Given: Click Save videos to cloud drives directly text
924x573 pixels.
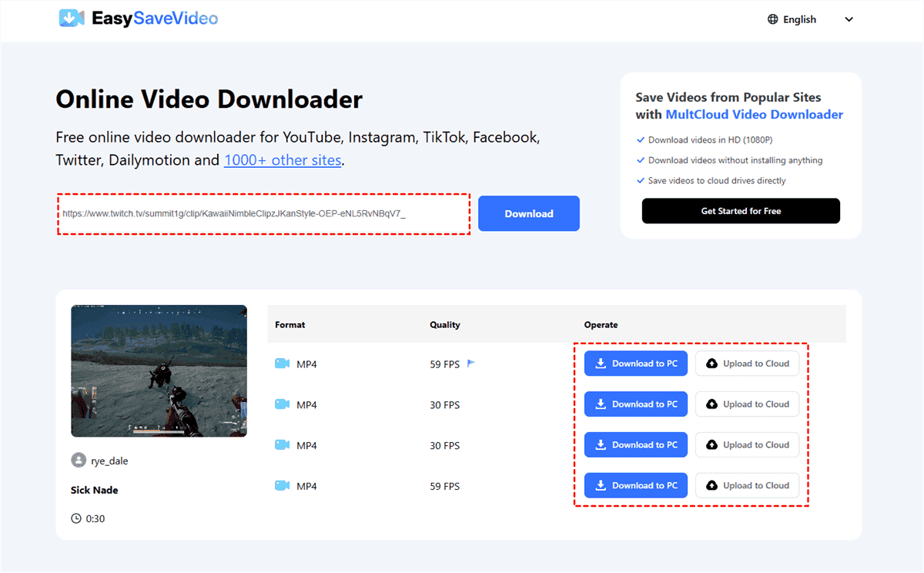Looking at the screenshot, I should pos(717,180).
